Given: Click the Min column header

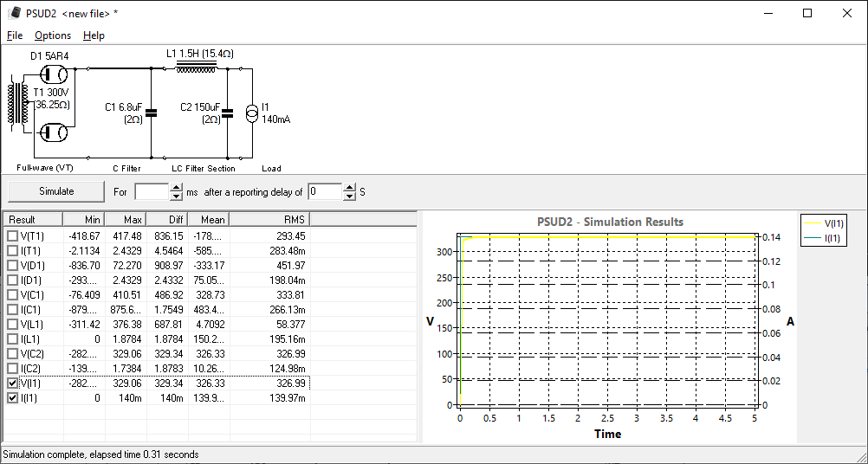Looking at the screenshot, I should pyautogui.click(x=83, y=220).
